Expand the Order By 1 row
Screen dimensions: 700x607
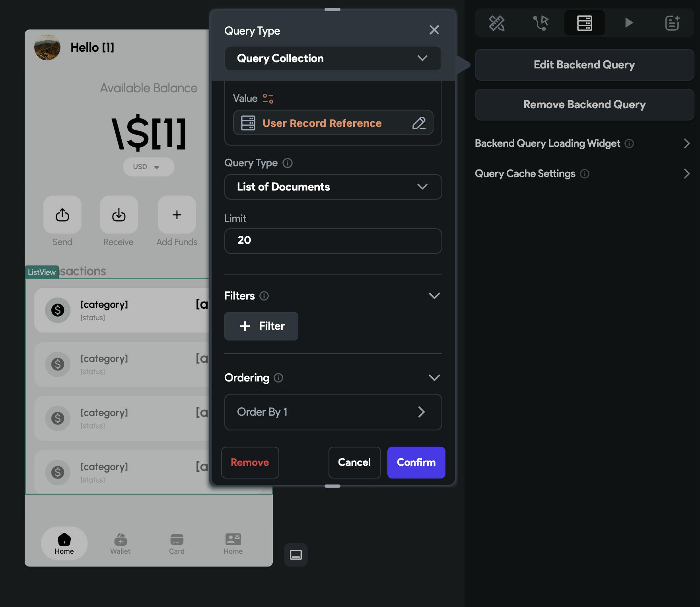coord(333,412)
